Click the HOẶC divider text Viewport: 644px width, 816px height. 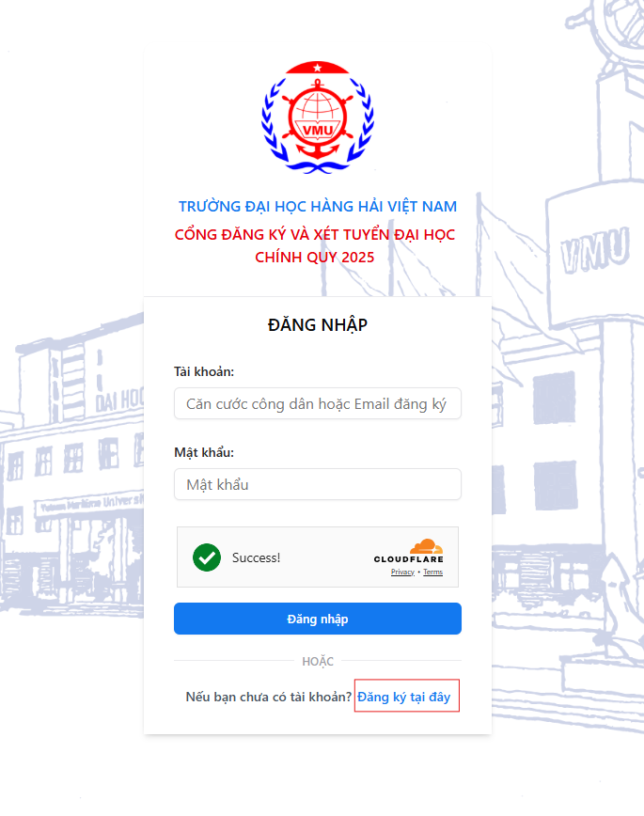point(318,662)
